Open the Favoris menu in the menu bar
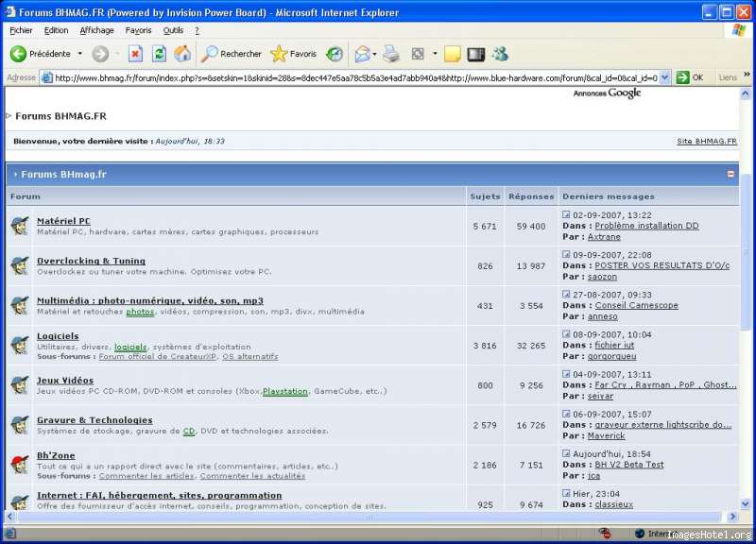Viewport: 756px width, 544px height. tap(138, 30)
